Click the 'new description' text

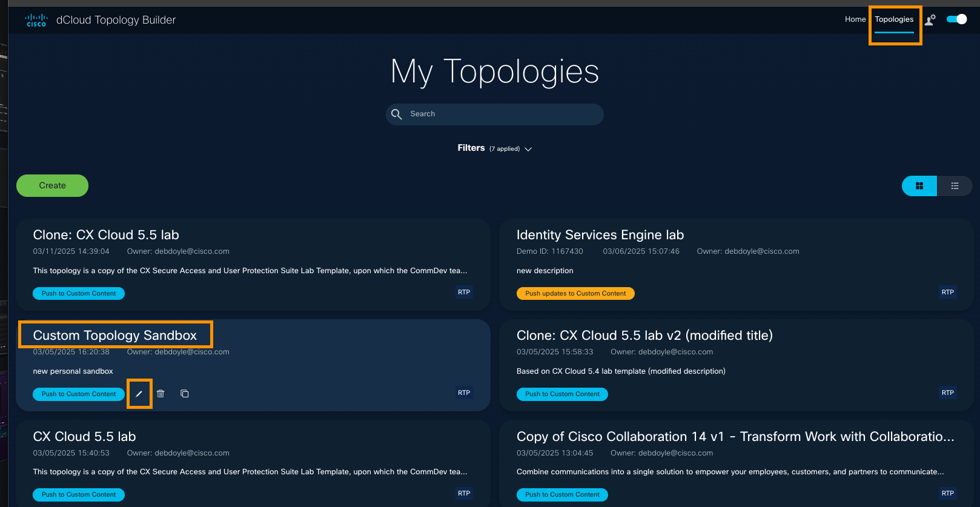[x=545, y=271]
